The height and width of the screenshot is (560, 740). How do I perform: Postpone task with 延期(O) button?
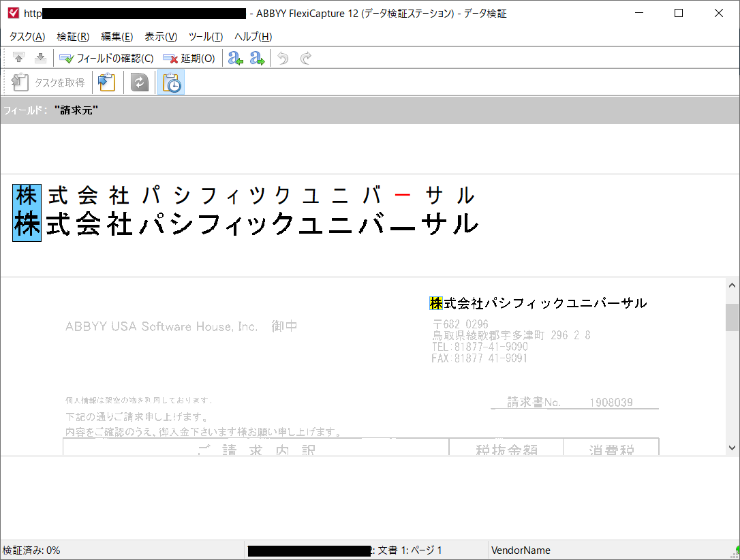189,59
